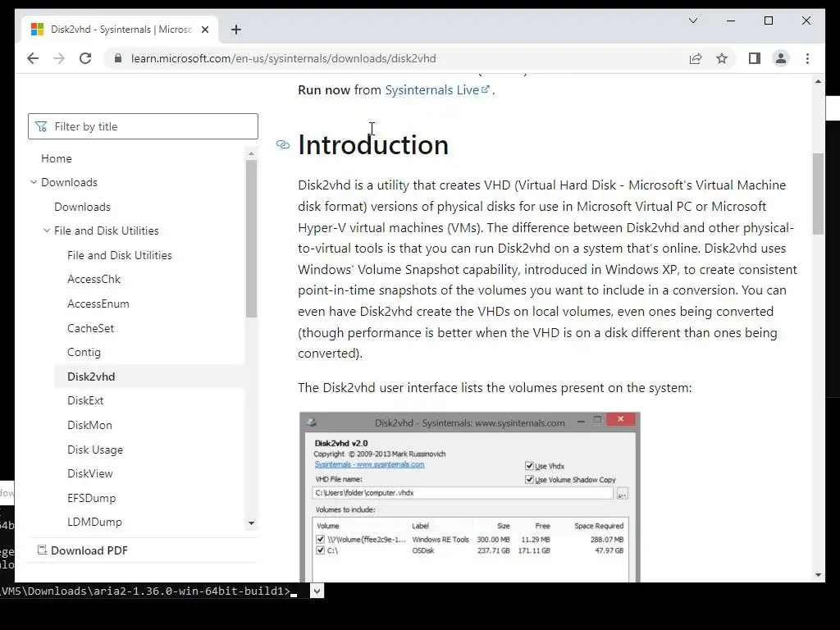The width and height of the screenshot is (840, 630).
Task: Bookmark this page with the star icon
Action: pos(722,58)
